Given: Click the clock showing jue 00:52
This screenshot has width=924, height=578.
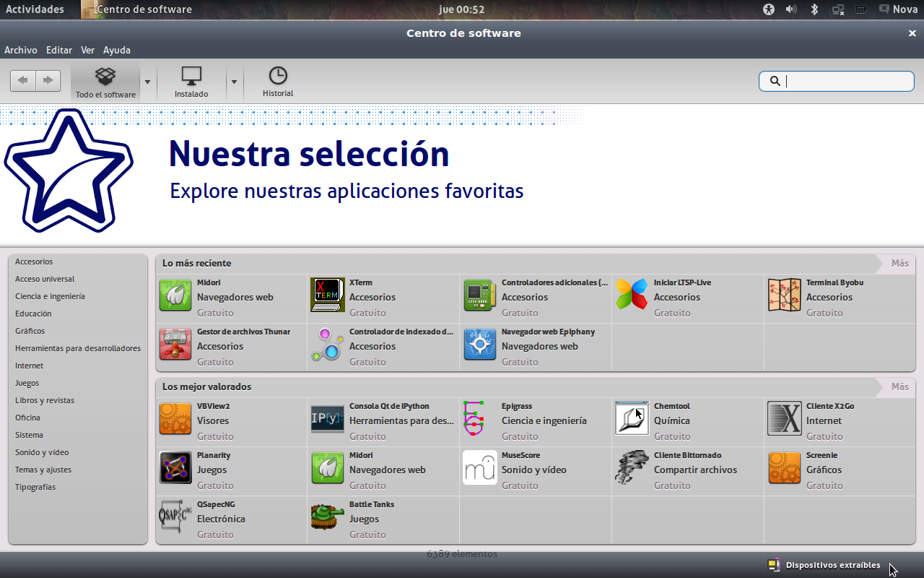Looking at the screenshot, I should tap(462, 9).
